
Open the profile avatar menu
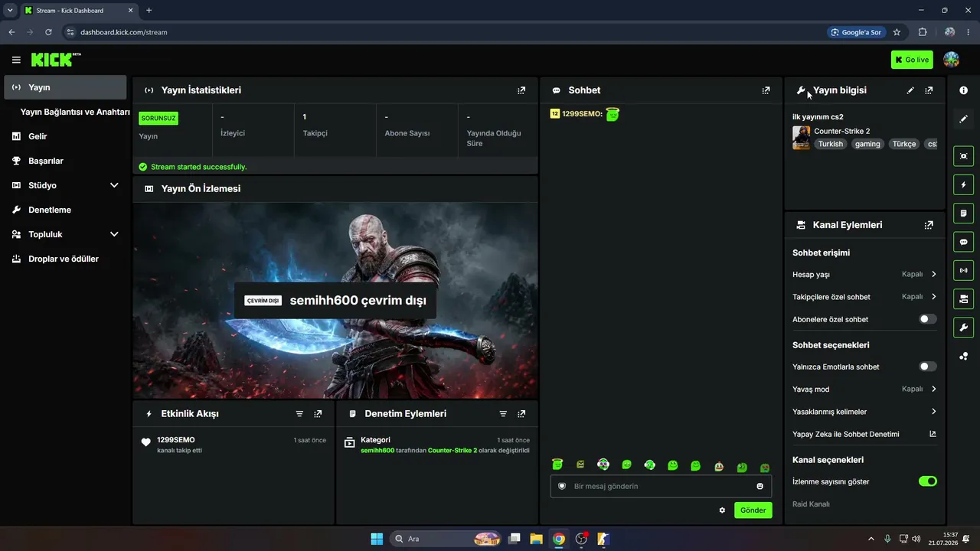[x=951, y=60]
